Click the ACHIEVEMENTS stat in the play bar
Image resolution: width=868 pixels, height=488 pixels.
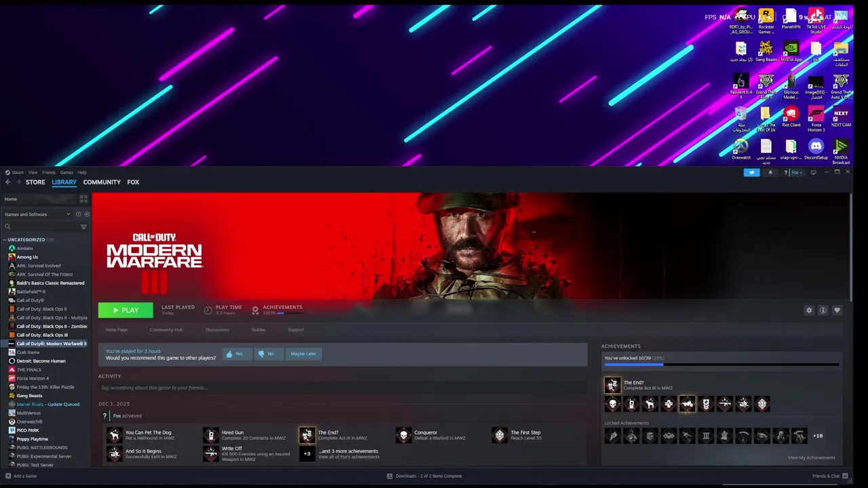pos(277,310)
